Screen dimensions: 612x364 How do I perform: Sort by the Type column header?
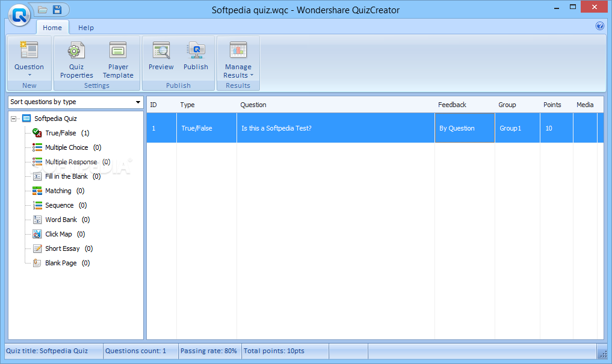[207, 105]
